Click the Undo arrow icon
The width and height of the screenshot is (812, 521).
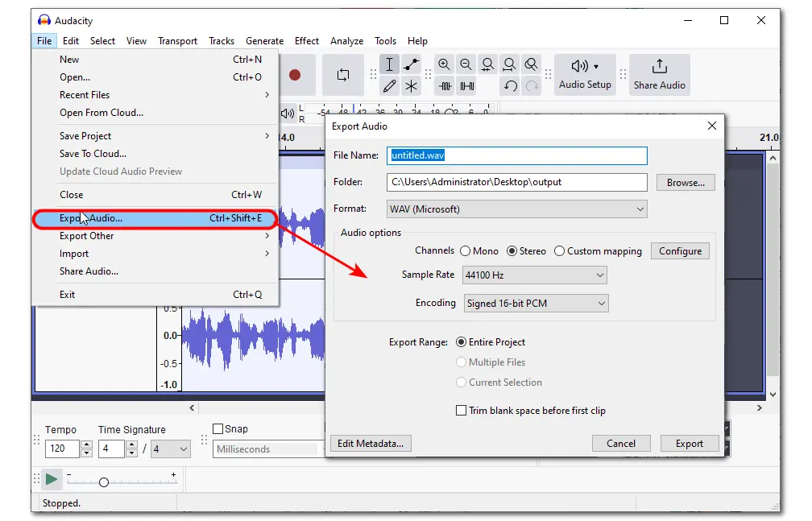click(x=510, y=85)
